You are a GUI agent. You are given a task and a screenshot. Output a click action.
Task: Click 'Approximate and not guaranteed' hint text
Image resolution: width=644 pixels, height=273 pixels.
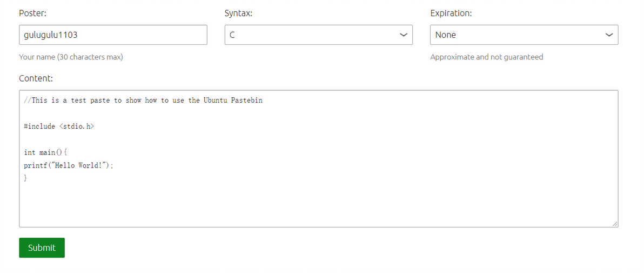pyautogui.click(x=486, y=57)
